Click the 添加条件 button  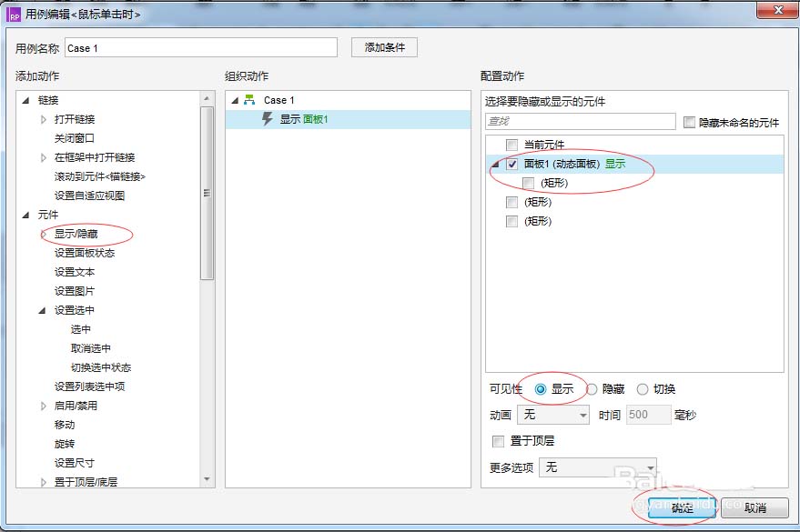383,47
